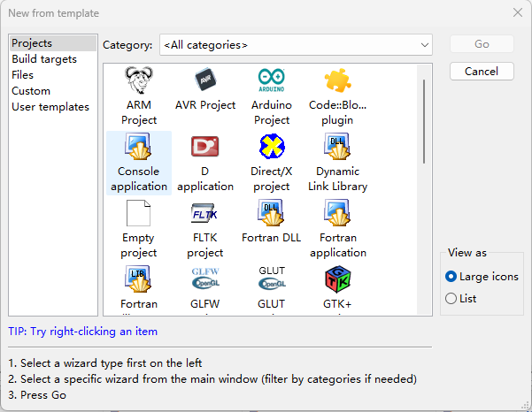Click the Cancel button
532x412 pixels.
click(x=482, y=71)
